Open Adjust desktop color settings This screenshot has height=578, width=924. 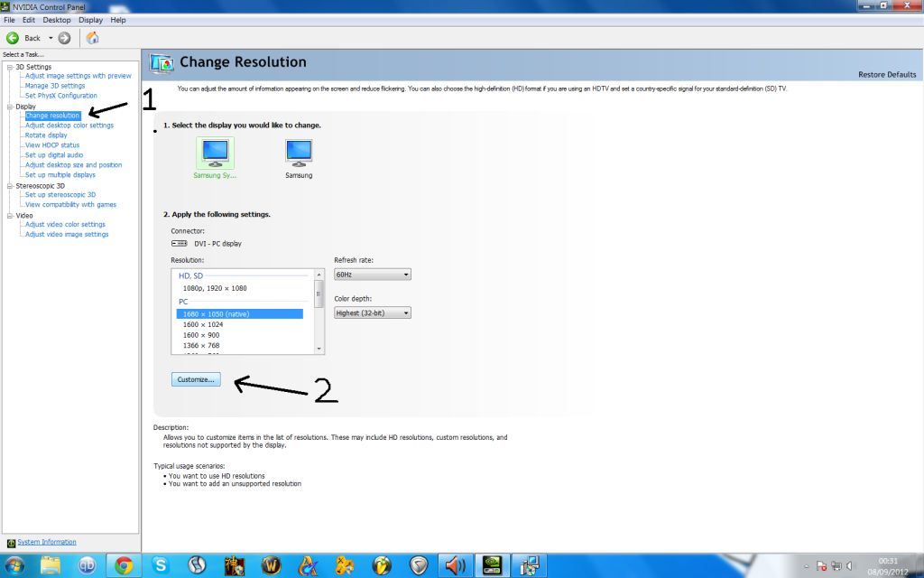pos(69,125)
